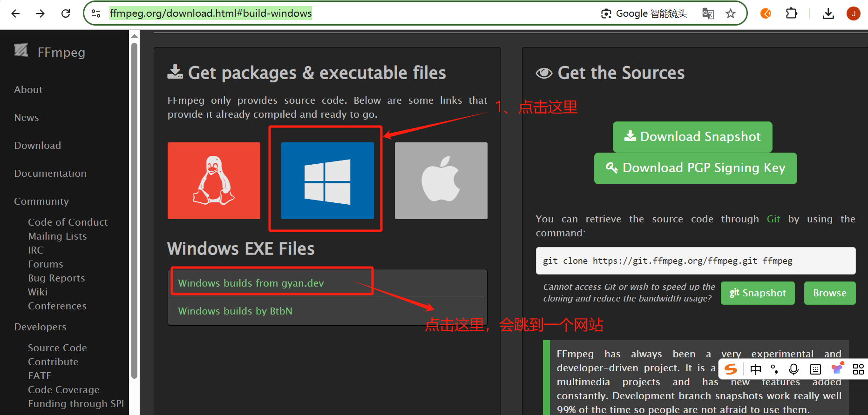
Task: Select the Apple macOS package tile
Action: coord(441,181)
